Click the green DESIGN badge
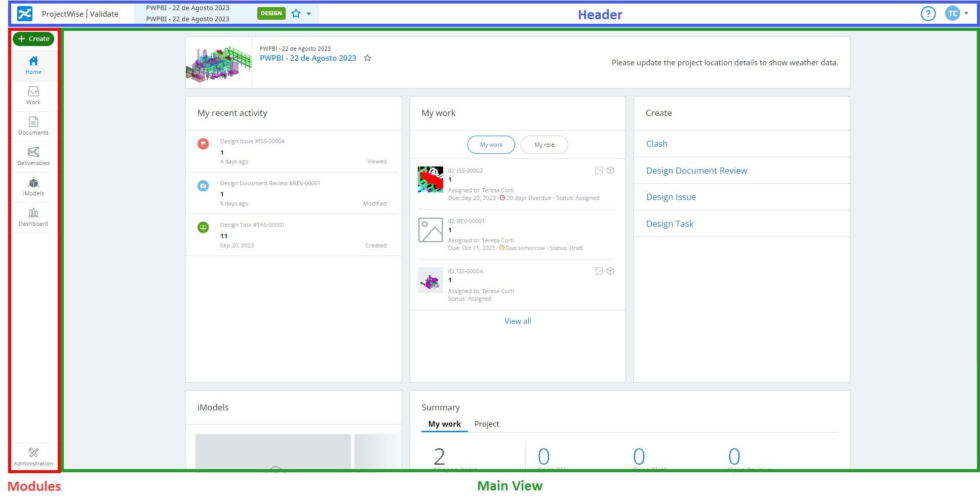 (271, 13)
